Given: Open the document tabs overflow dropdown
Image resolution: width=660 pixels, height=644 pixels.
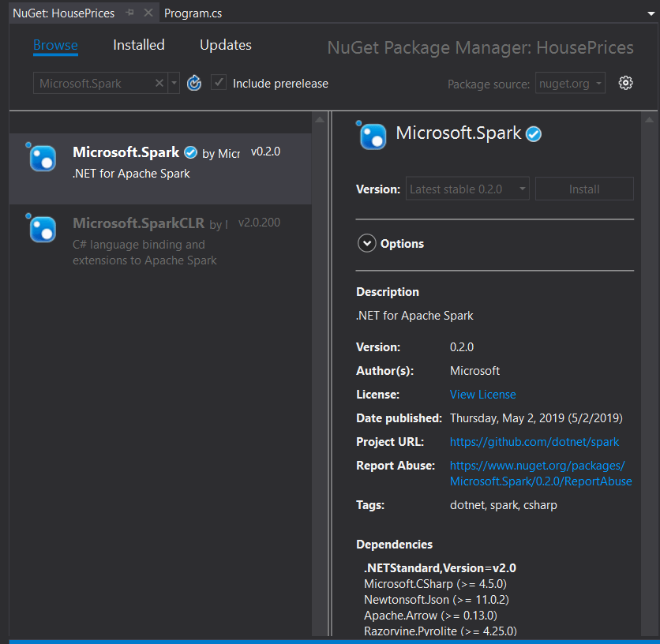Looking at the screenshot, I should (x=651, y=13).
